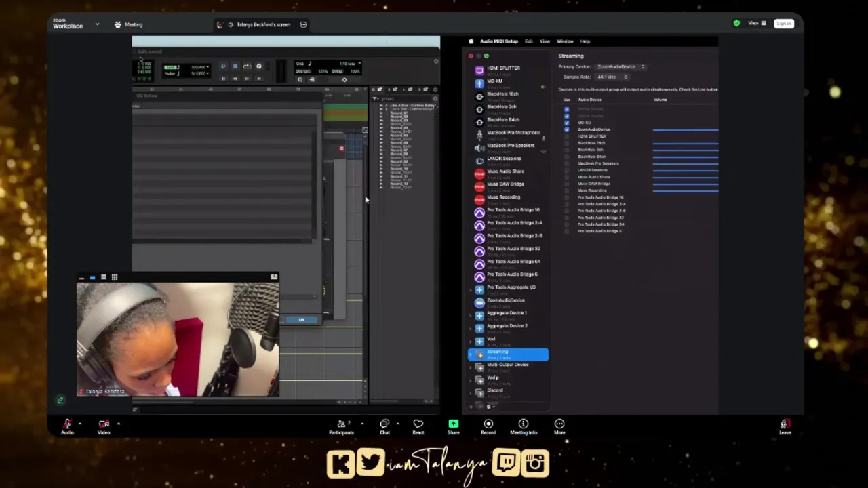Select HDMI SPLITTER device icon

click(x=479, y=70)
